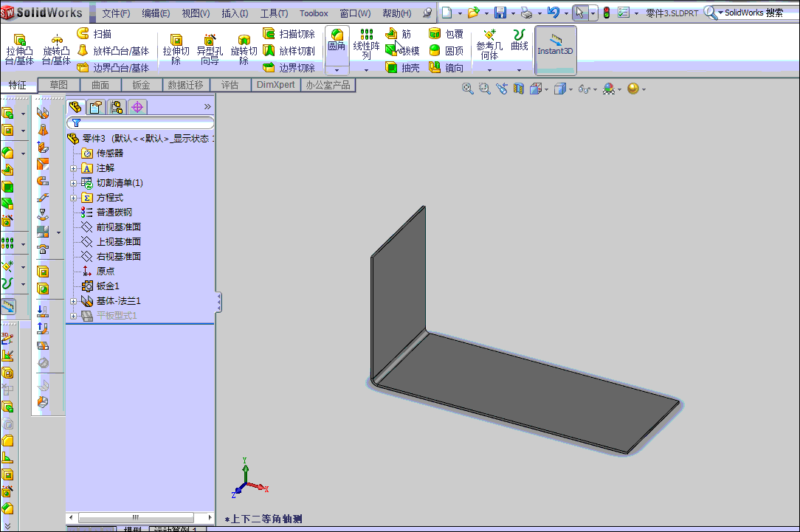Select the 上视基准面 top plane

pyautogui.click(x=111, y=242)
